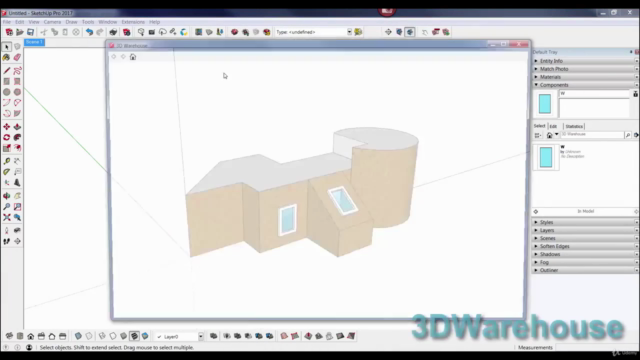Activate the Follow Me tool
640x360 pixels.
[17, 138]
